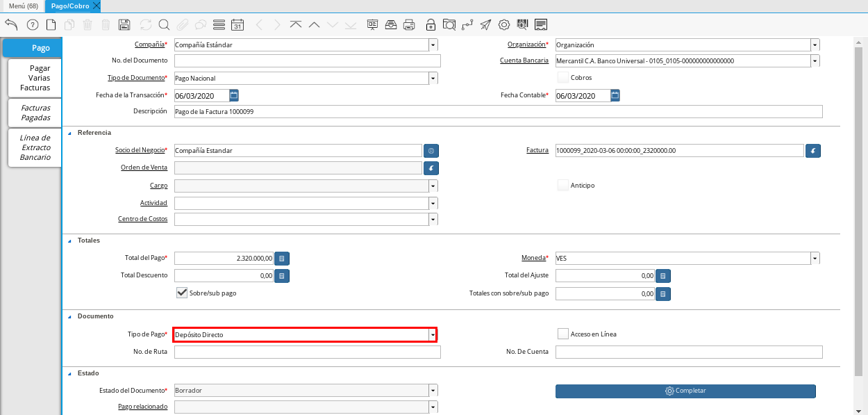Open the Menú (68) tab
Image resolution: width=868 pixels, height=415 pixels.
(24, 6)
